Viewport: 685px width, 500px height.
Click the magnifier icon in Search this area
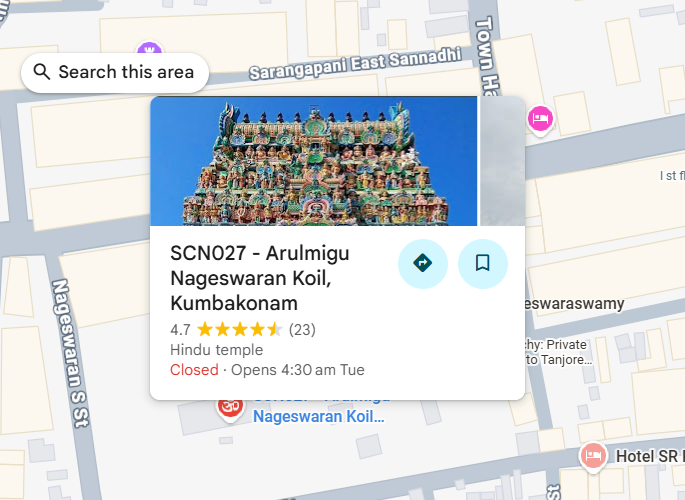[42, 72]
